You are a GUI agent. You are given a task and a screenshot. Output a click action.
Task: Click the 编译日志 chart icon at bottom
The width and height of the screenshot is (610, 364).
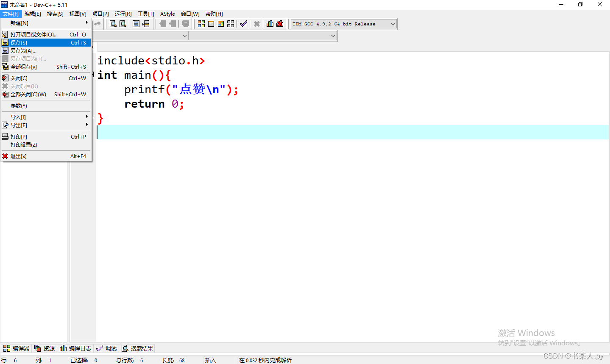[x=63, y=348]
